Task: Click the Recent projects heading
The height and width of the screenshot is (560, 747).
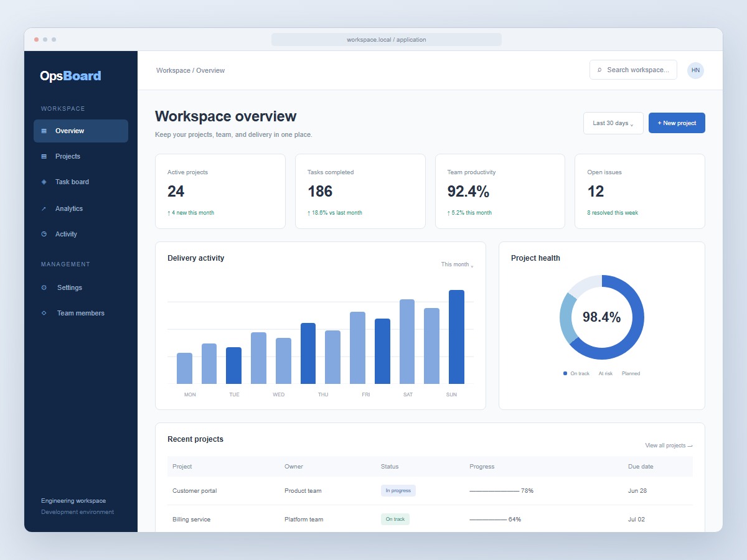Action: pos(195,439)
